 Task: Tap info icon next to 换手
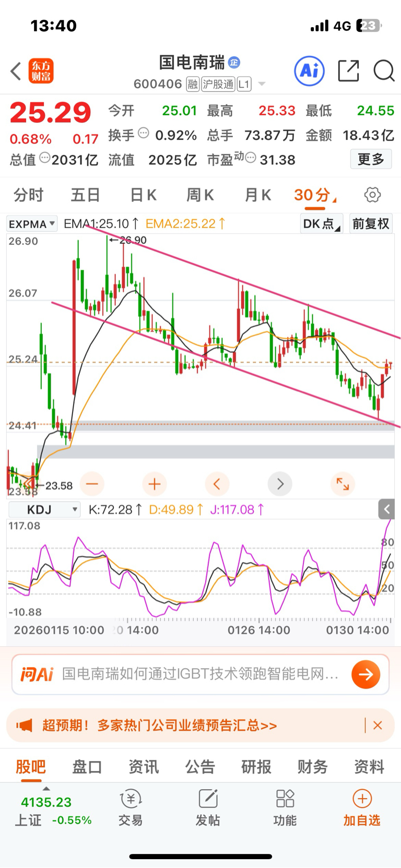click(x=143, y=133)
